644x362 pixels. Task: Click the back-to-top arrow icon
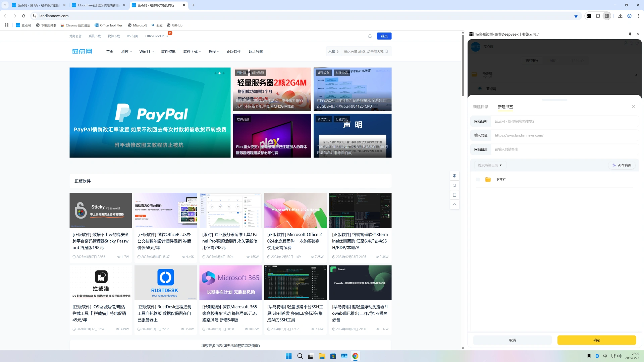pos(454,204)
